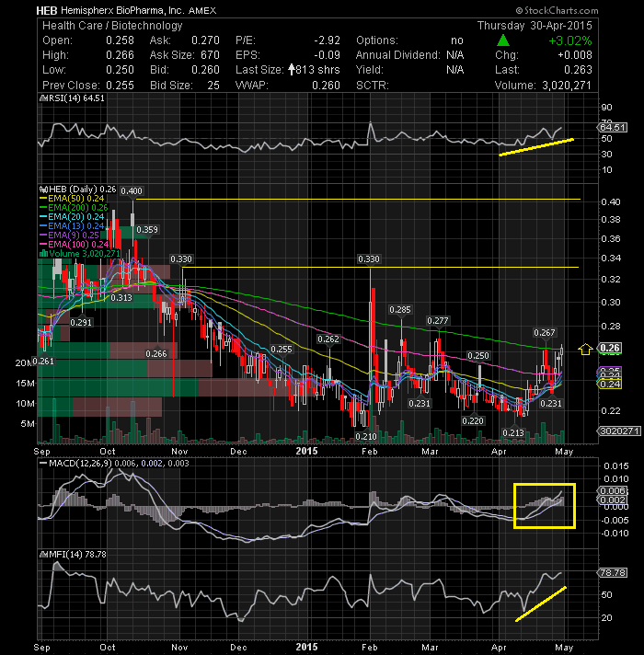Click the 0.285 price label

[x=400, y=310]
